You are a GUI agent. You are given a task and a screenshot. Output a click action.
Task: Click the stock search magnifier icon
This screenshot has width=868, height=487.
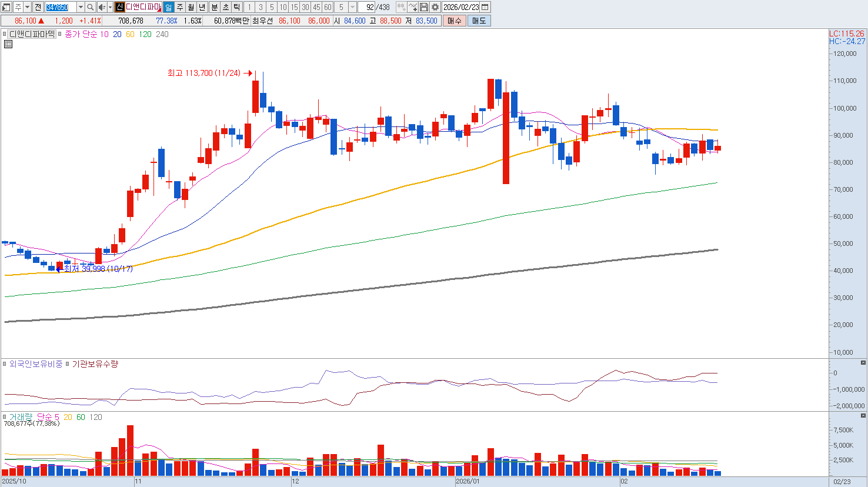coord(91,7)
